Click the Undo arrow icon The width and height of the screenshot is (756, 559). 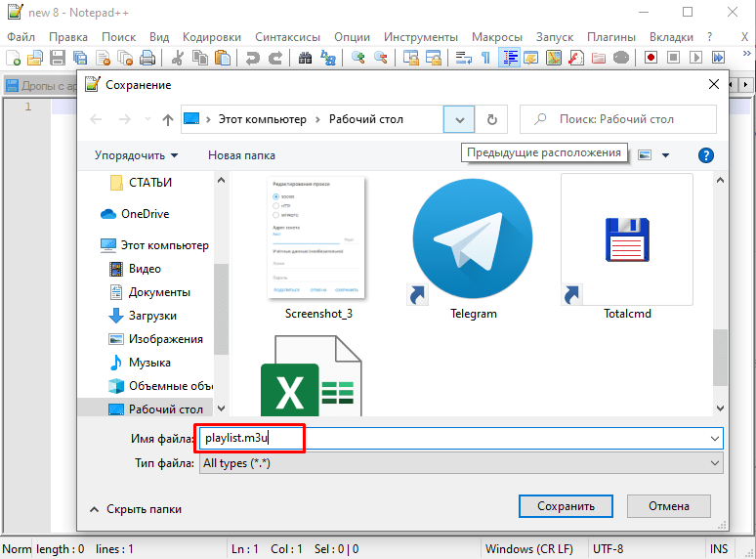(252, 58)
